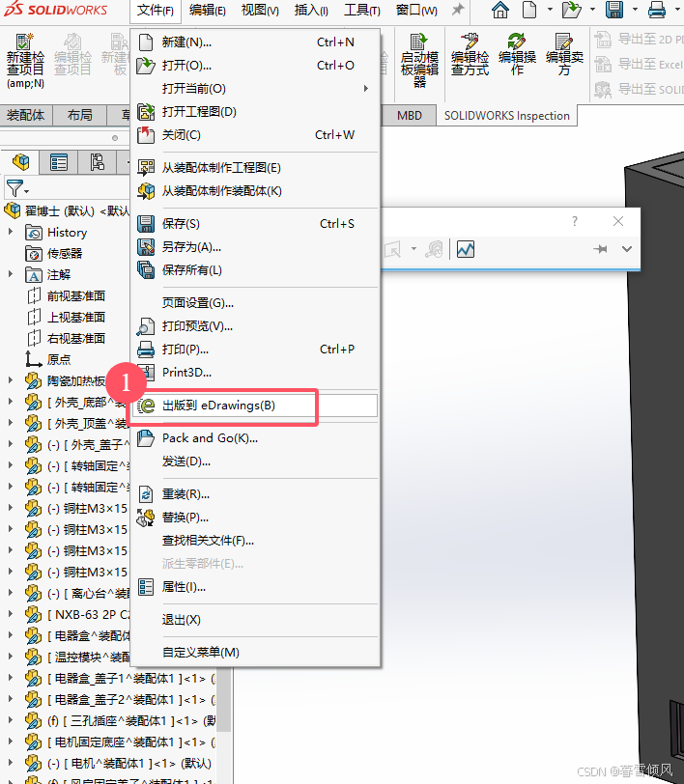Switch to the Assembly (装配体) tab

tap(25, 116)
